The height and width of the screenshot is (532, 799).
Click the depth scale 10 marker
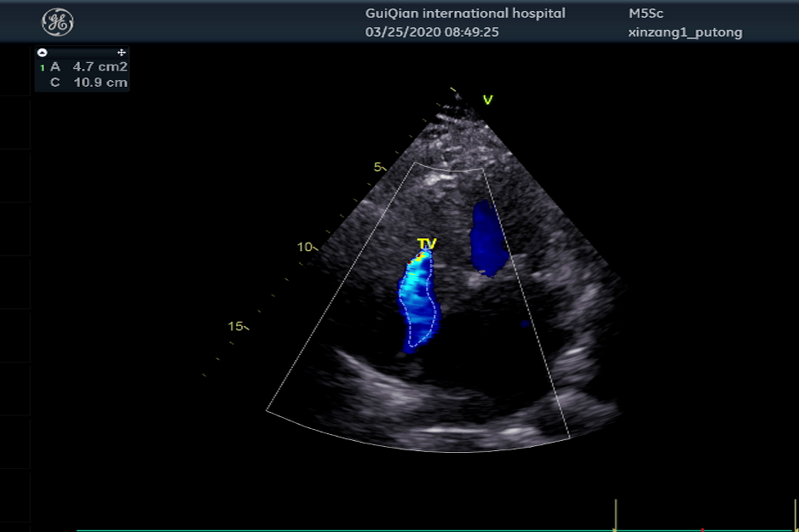pyautogui.click(x=306, y=247)
